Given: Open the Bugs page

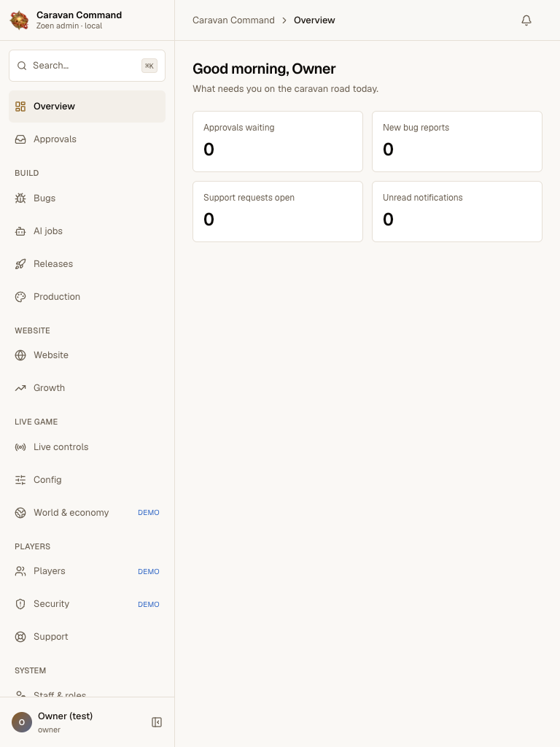Looking at the screenshot, I should point(87,198).
